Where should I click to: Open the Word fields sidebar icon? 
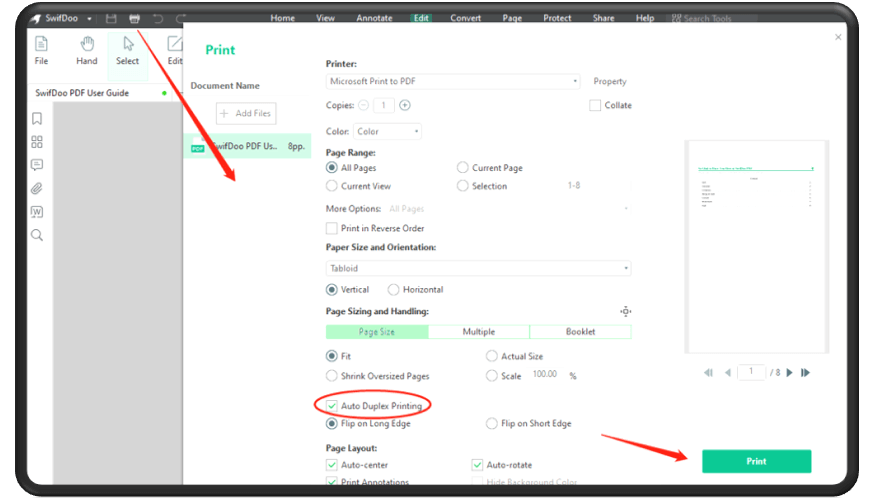[37, 212]
